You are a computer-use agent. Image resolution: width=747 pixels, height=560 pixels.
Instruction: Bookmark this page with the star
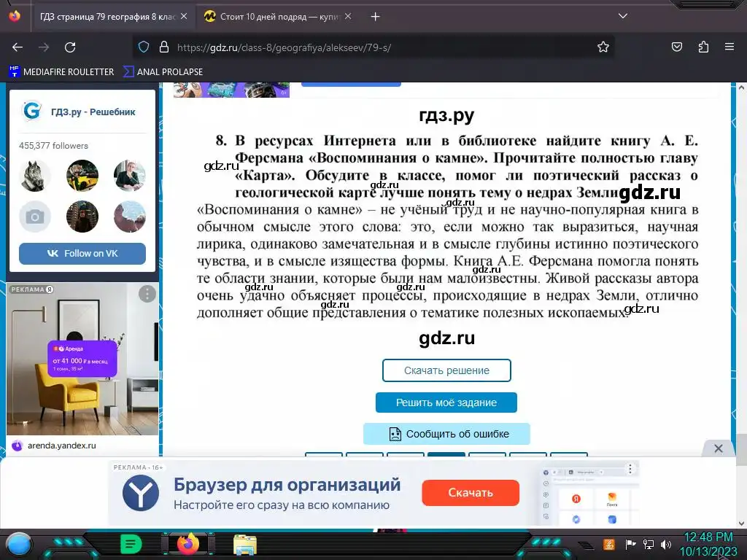603,47
